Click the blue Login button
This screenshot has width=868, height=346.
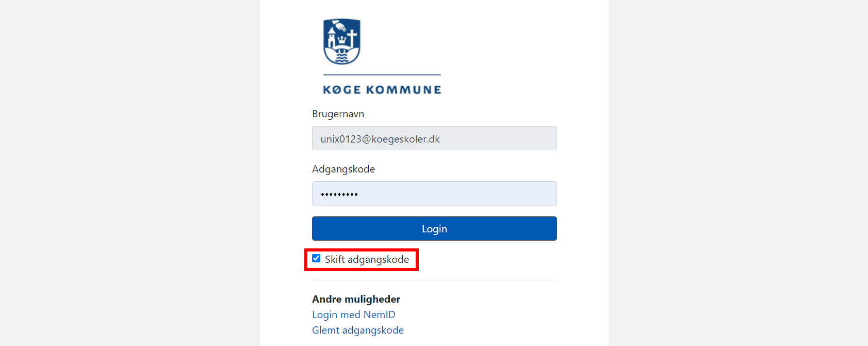pyautogui.click(x=434, y=228)
